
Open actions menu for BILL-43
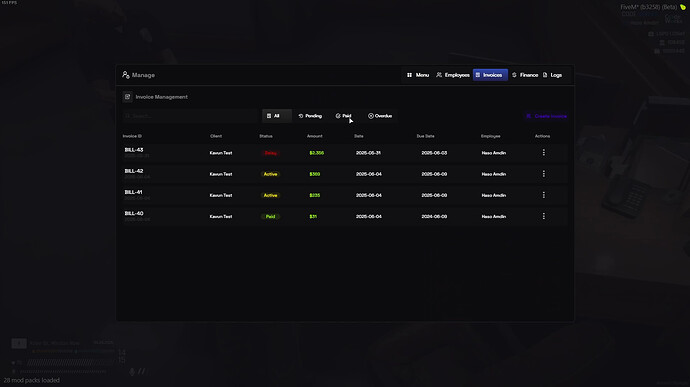pos(543,152)
